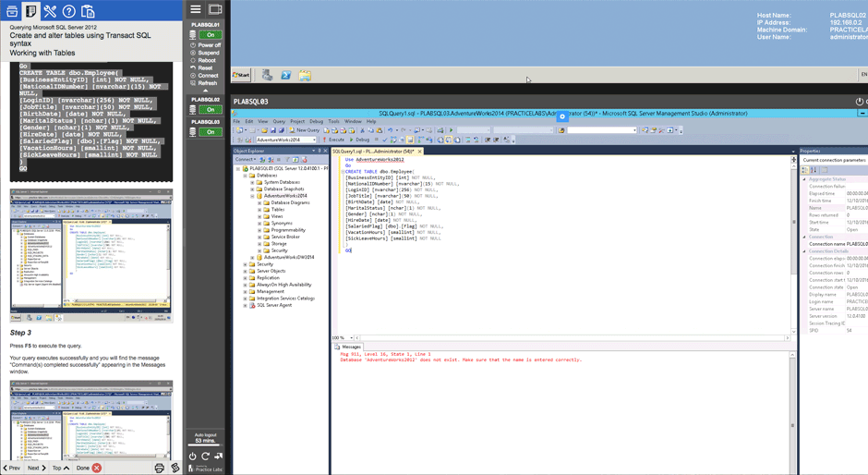Click the display screen icon beside hamburger menu
The height and width of the screenshot is (475, 868).
pyautogui.click(x=215, y=9)
